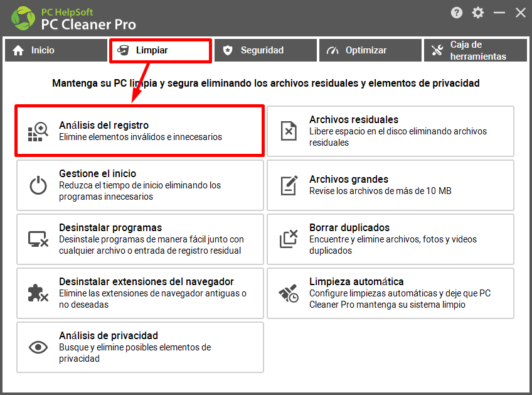532x395 pixels.
Task: Click the puzzle piece extensions icon
Action: 38,293
